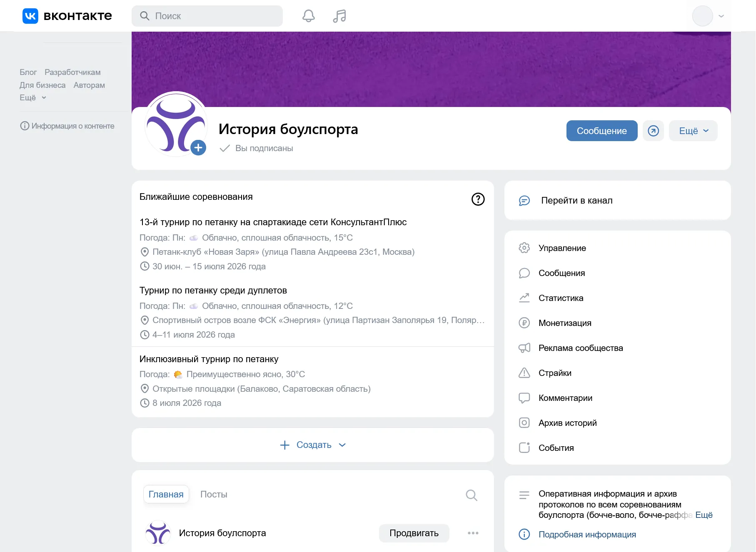This screenshot has height=552, width=756.
Task: Click the clock icon next to 8 июля 2026 года
Action: pos(145,403)
